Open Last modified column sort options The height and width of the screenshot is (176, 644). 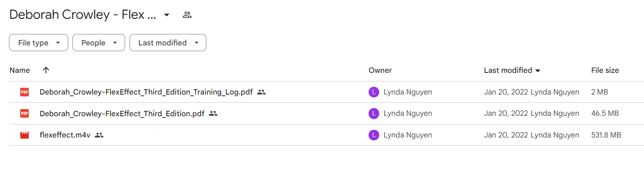click(512, 70)
